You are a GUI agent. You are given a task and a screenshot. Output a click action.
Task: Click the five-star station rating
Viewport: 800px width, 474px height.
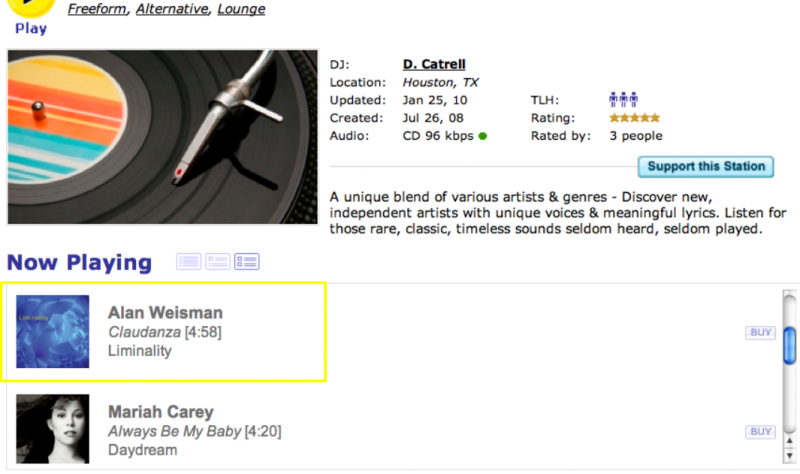[634, 118]
